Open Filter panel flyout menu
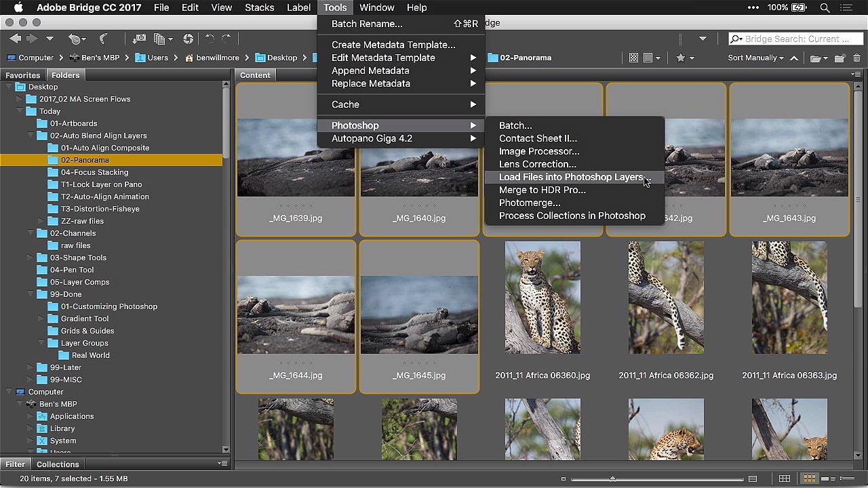Image resolution: width=868 pixels, height=488 pixels. click(223, 464)
